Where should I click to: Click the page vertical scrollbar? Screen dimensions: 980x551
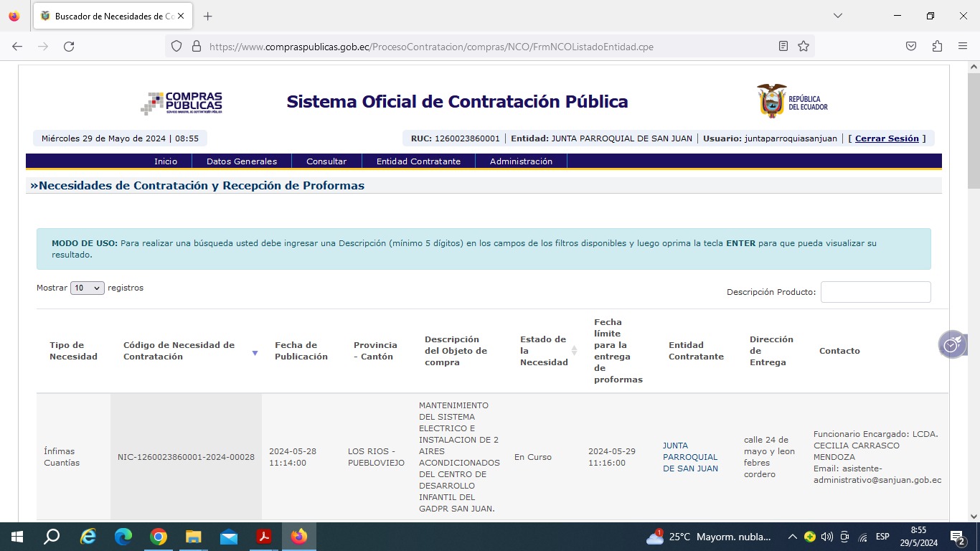click(974, 287)
